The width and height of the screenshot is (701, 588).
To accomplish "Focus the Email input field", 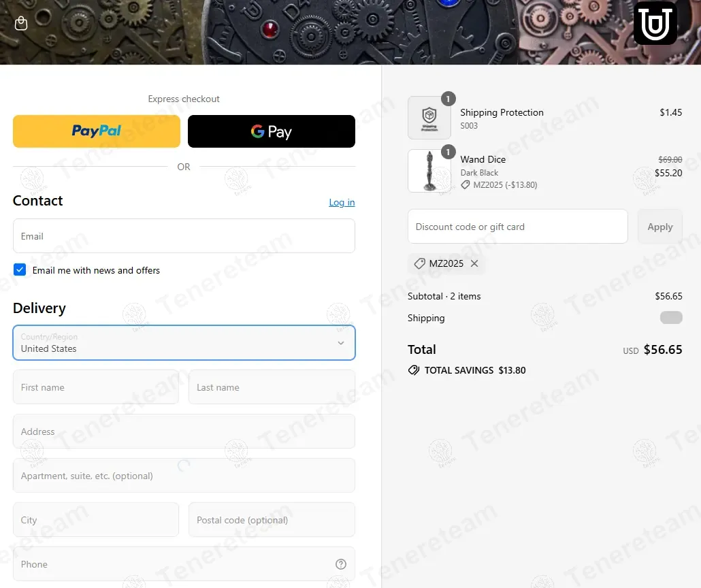I will pyautogui.click(x=184, y=235).
